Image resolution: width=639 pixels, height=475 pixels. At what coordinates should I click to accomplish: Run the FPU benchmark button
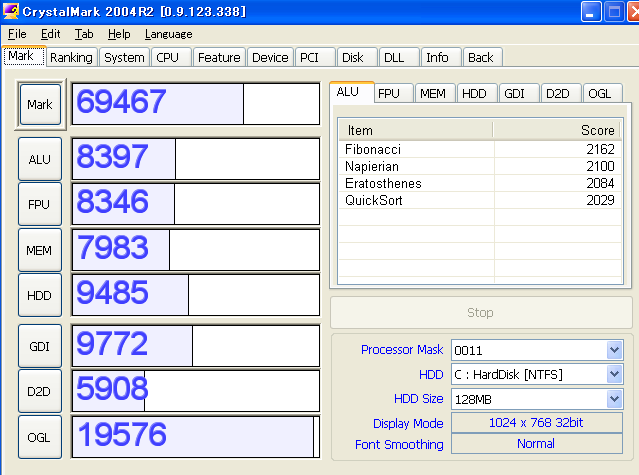40,204
